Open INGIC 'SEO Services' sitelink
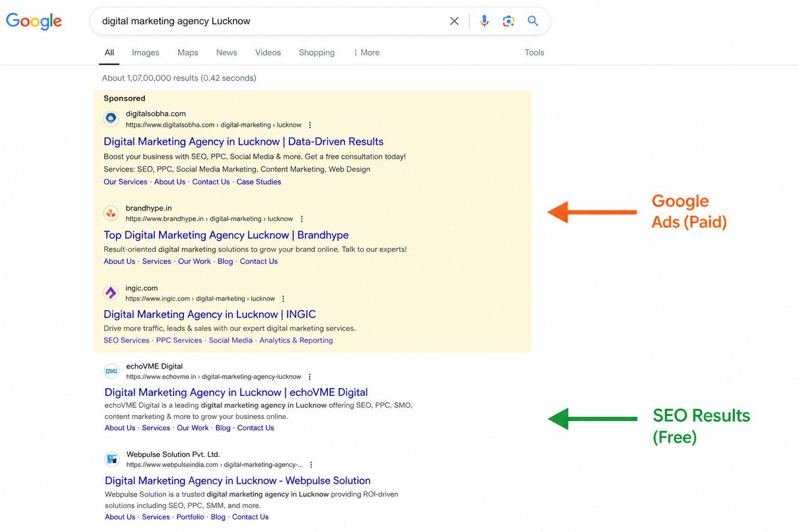Screen dimensions: 798x532 coord(126,340)
